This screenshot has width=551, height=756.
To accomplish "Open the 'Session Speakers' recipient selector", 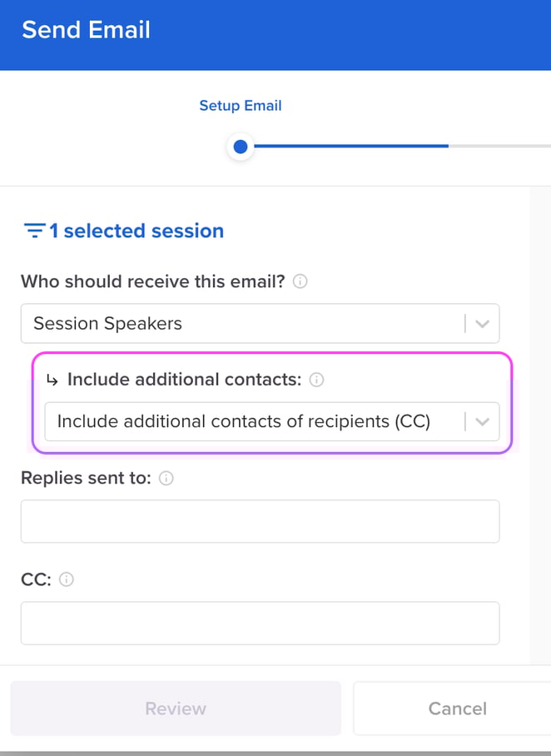I will click(x=241, y=324).
